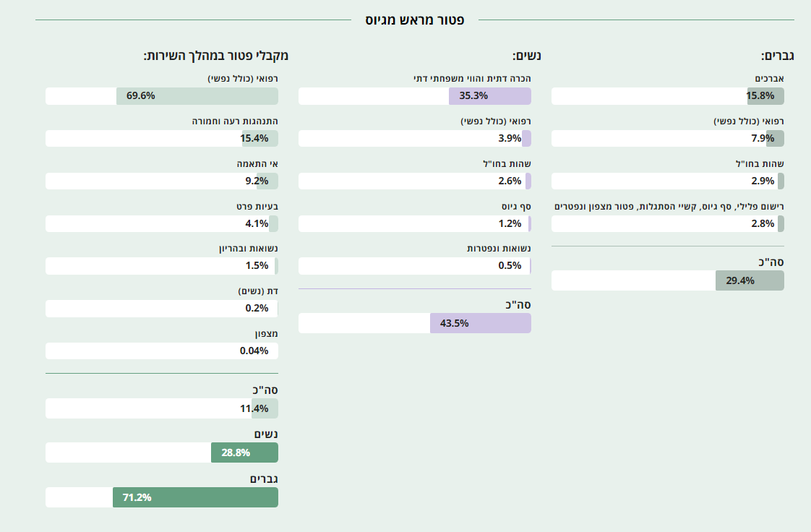This screenshot has width=811, height=532.
Task: Select the women's רפואי 3.9% bar
Action: coord(414,139)
